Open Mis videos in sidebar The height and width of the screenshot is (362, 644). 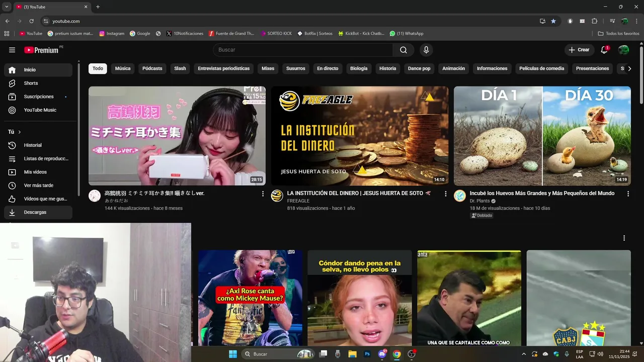point(38,172)
